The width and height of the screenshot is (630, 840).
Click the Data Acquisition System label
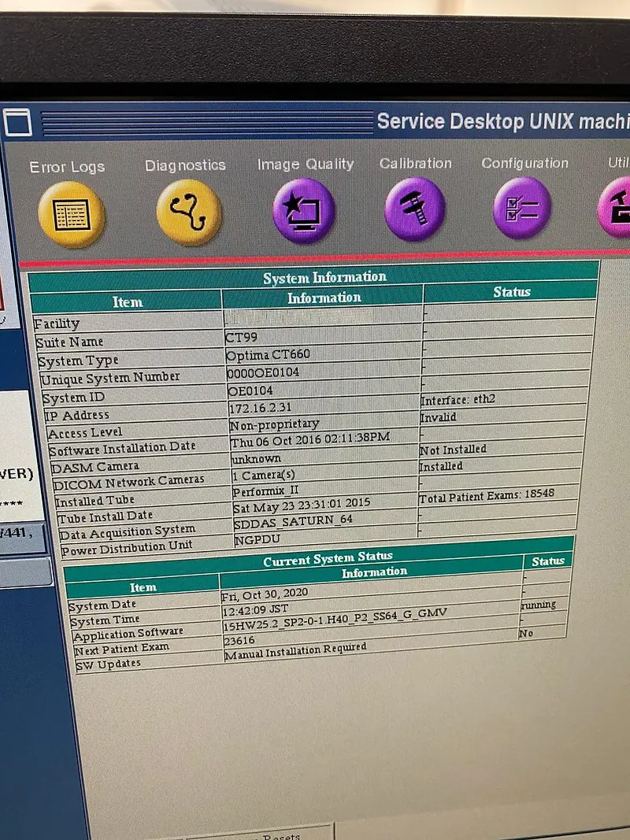pyautogui.click(x=127, y=531)
